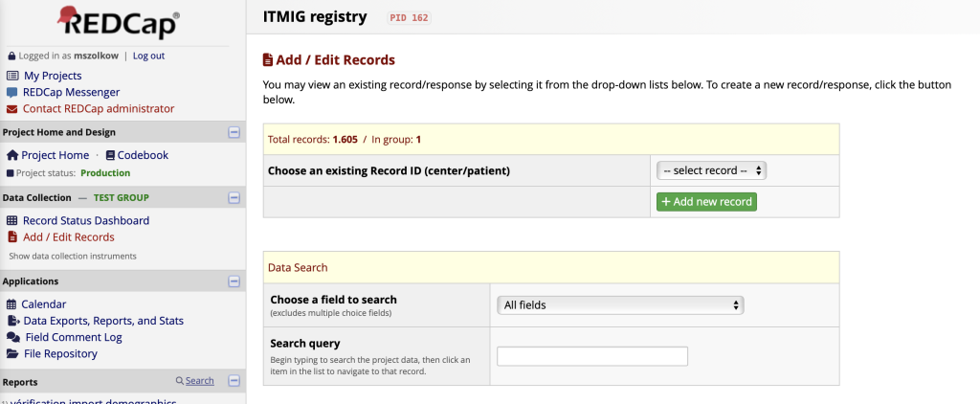Click the File Repository folder icon
The image size is (980, 404).
coord(12,354)
